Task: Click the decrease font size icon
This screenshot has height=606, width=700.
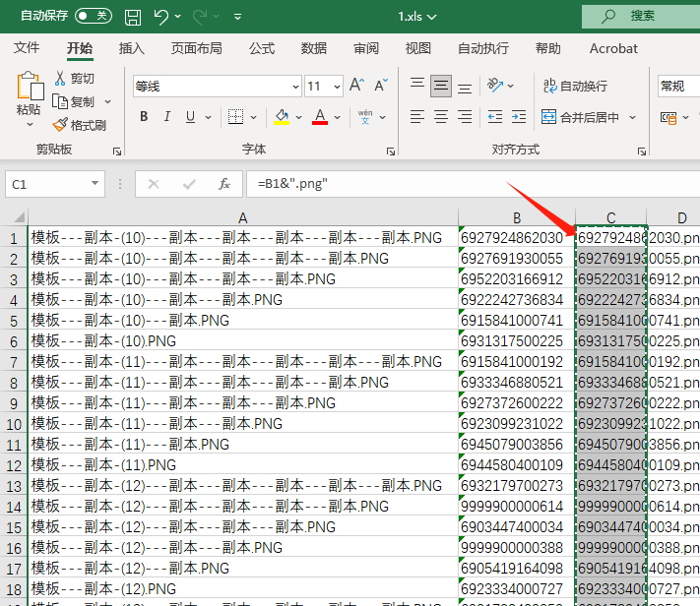Action: (x=381, y=85)
